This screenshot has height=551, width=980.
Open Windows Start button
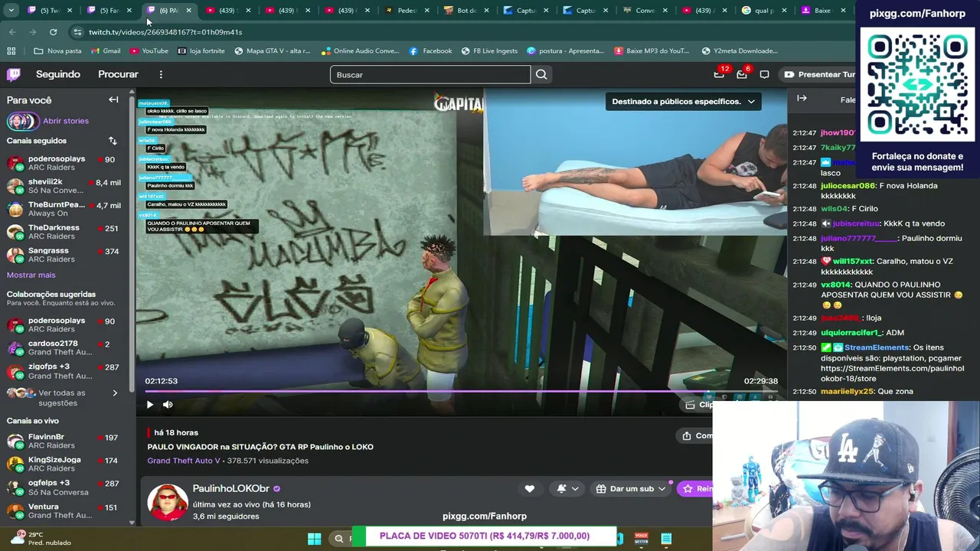tap(314, 539)
